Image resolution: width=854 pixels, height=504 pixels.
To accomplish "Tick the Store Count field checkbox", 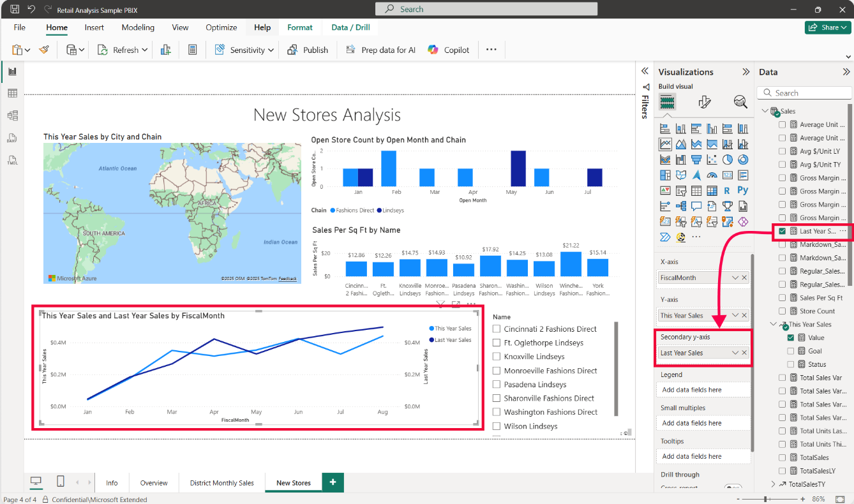I will pos(783,311).
